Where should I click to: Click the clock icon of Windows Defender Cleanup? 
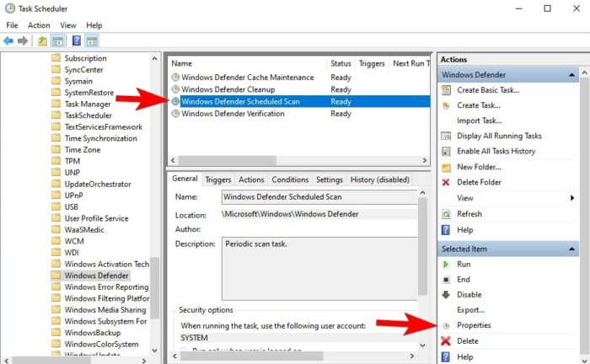coord(175,89)
